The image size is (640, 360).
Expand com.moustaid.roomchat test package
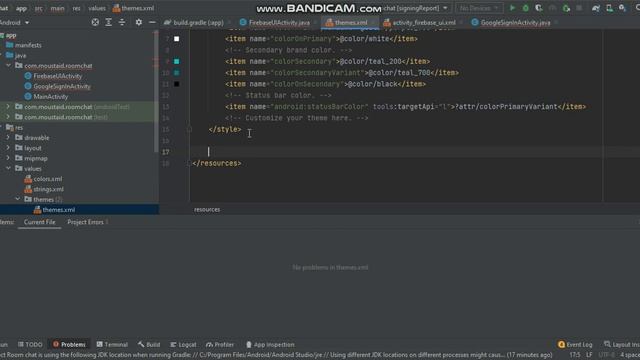tap(8, 117)
